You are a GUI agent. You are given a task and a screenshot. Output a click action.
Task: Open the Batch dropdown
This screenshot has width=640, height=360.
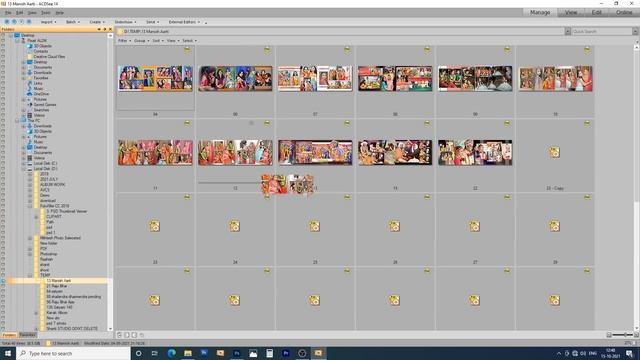point(73,22)
